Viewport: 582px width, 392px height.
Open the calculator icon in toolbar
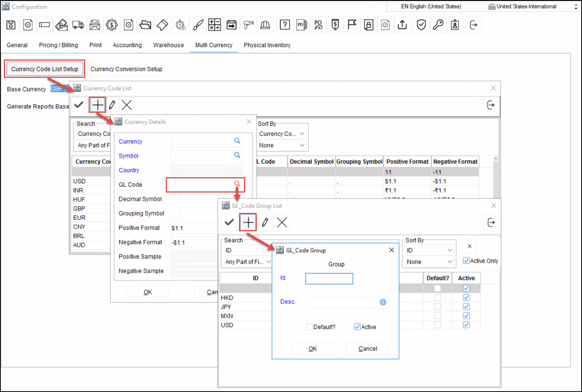[x=214, y=25]
